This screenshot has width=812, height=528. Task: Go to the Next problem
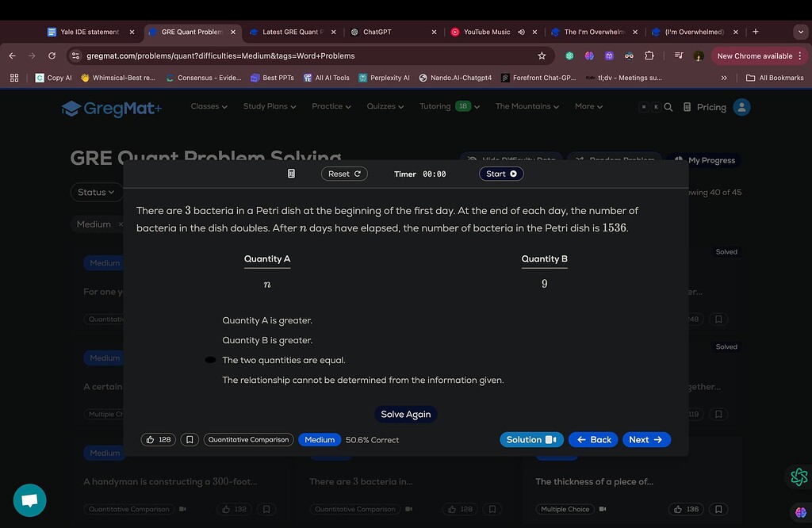(x=645, y=439)
